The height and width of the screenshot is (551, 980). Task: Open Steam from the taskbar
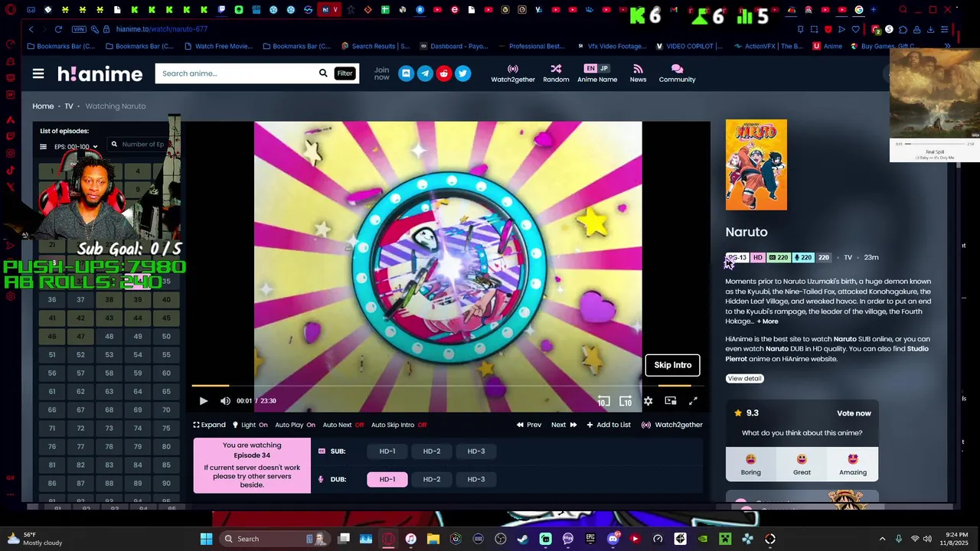523,539
